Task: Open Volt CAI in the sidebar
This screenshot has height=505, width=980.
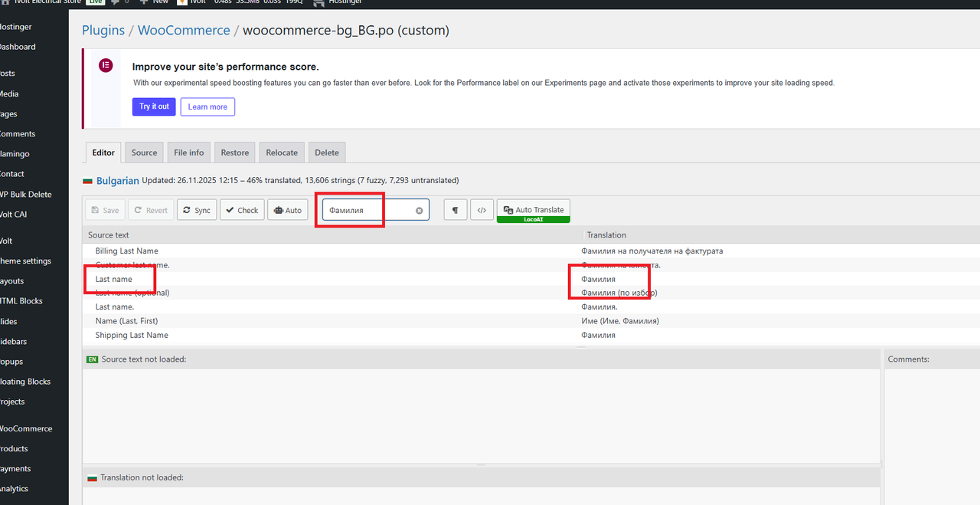Action: point(14,214)
